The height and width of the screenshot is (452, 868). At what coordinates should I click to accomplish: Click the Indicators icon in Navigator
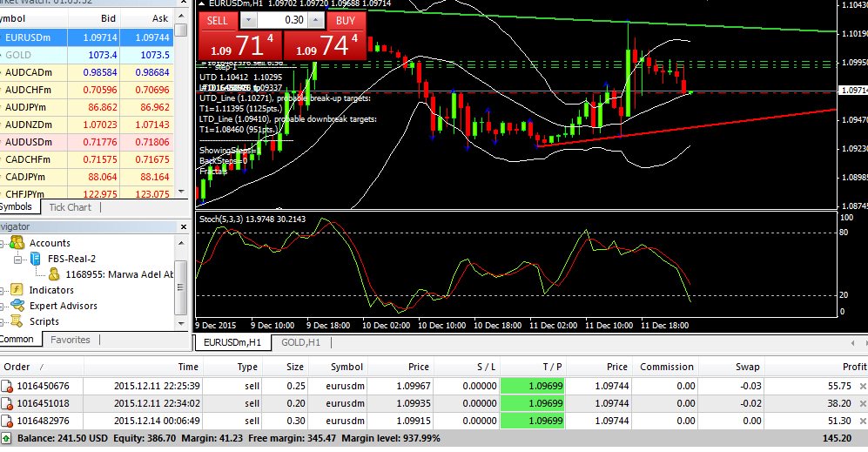coord(17,290)
